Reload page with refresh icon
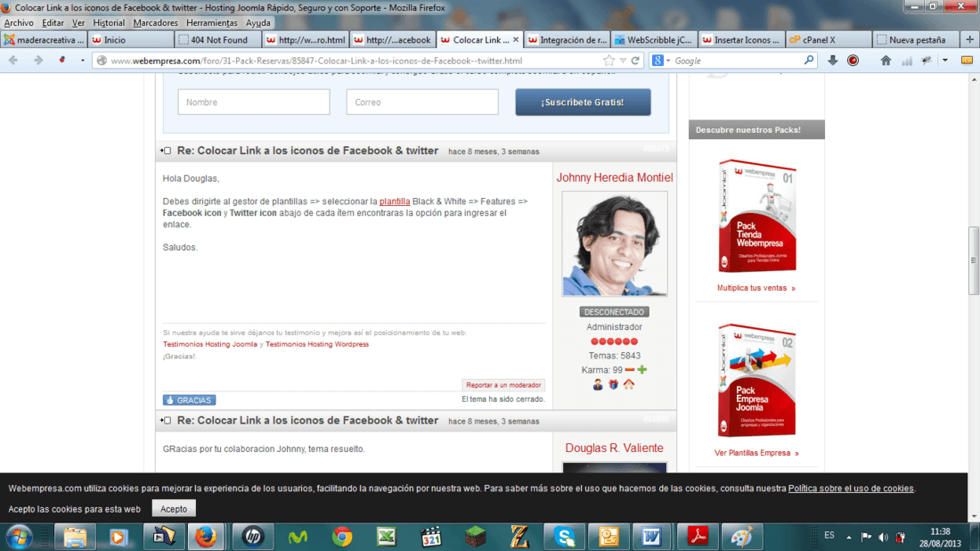The width and height of the screenshot is (980, 551). point(635,61)
